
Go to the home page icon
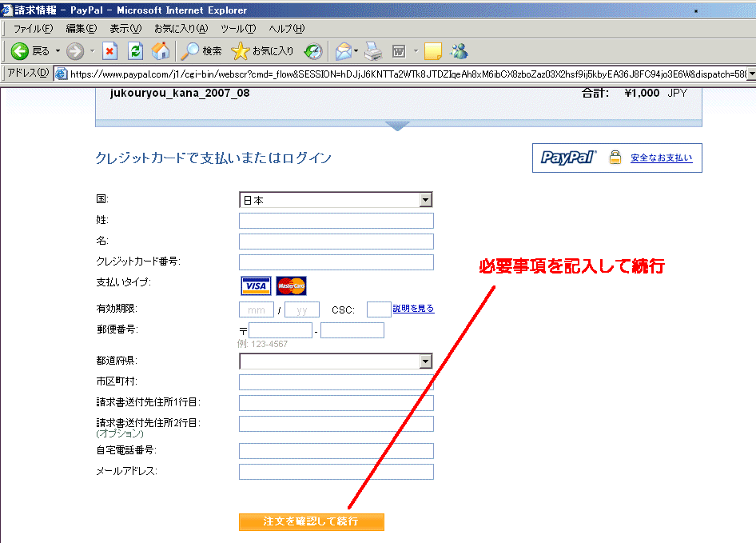161,51
